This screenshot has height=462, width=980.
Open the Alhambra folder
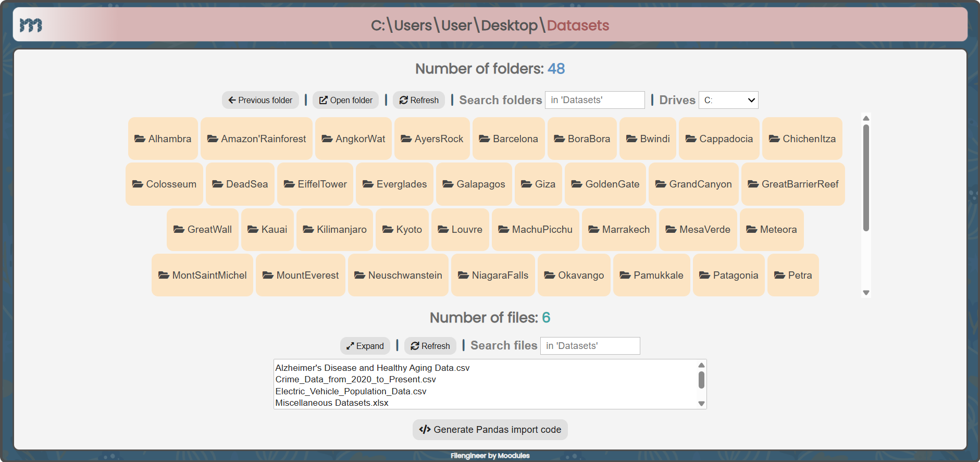(163, 139)
